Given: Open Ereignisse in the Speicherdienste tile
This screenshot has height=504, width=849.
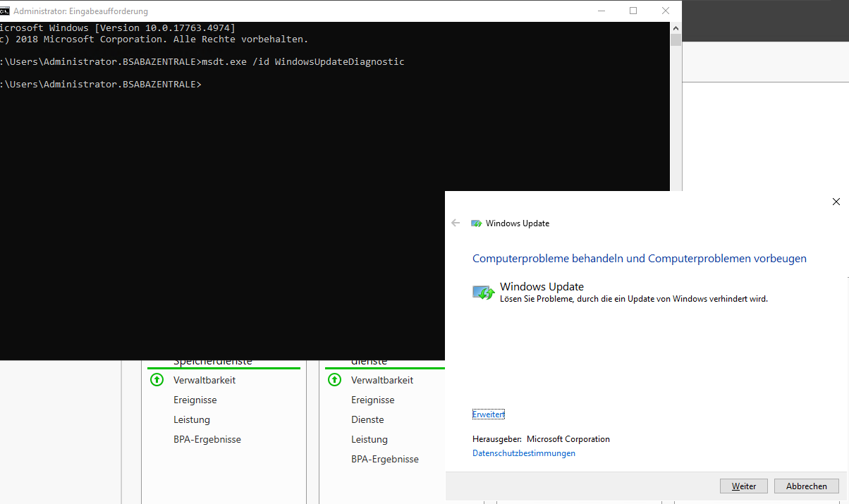Looking at the screenshot, I should click(195, 400).
